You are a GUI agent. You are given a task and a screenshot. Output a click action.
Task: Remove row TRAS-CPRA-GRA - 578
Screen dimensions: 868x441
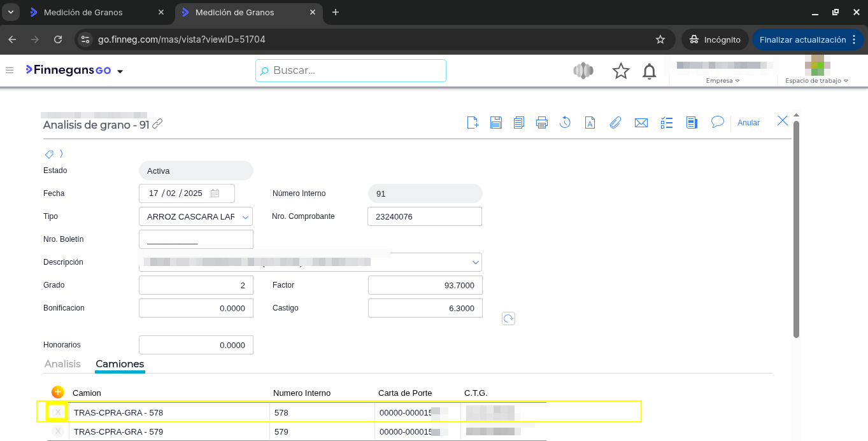coord(58,412)
